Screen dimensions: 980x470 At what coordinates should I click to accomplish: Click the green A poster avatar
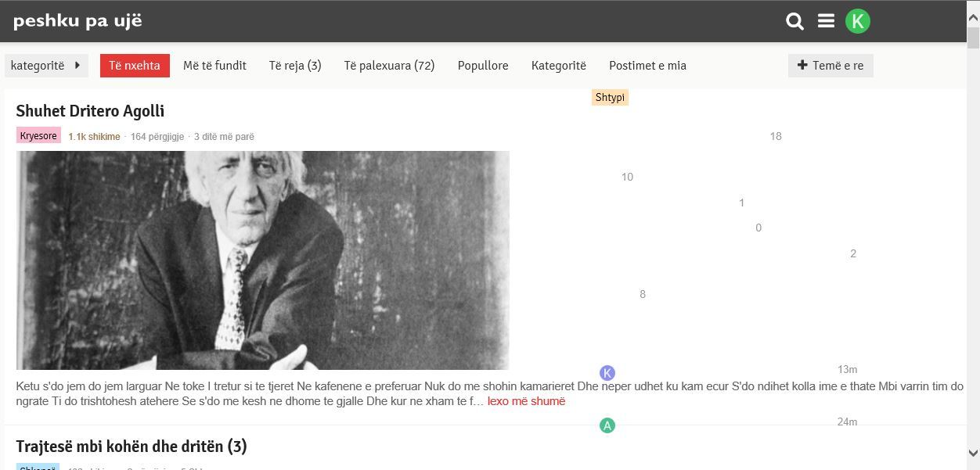[x=607, y=425]
